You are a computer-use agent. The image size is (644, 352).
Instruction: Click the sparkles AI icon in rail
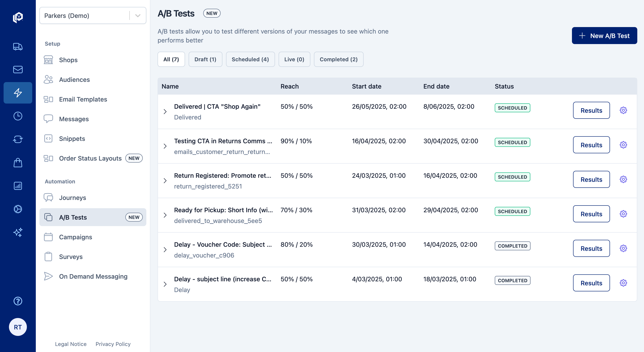(18, 232)
